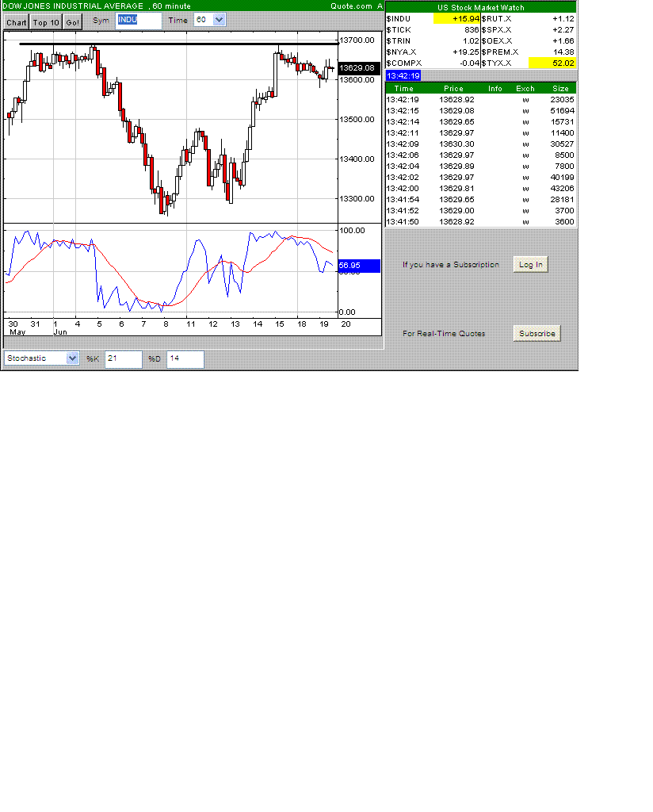Open the Time interval dropdown arrow
Viewport: 653px width, 812px height.
coord(219,20)
